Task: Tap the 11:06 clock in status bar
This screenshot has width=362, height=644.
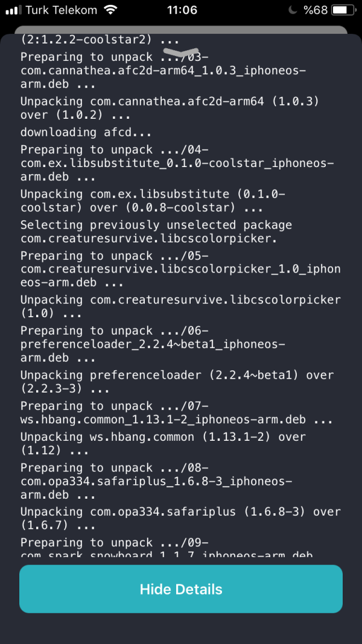Action: tap(181, 10)
